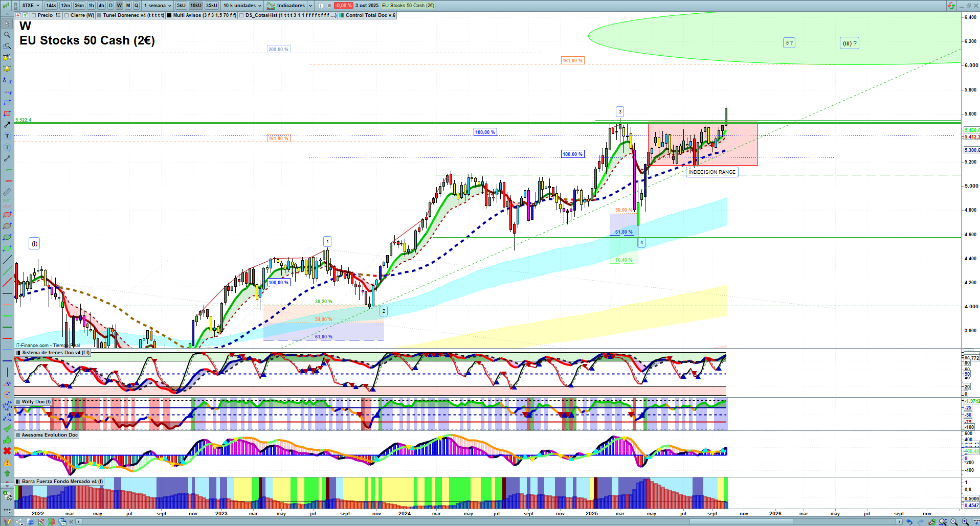Click the undo arrow in bottom bar

(x=909, y=522)
